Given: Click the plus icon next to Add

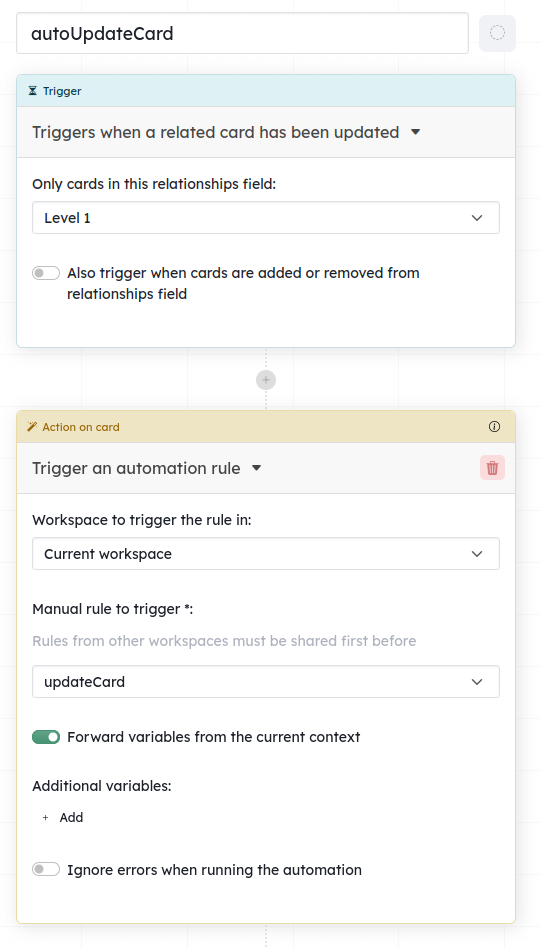Looking at the screenshot, I should point(45,818).
